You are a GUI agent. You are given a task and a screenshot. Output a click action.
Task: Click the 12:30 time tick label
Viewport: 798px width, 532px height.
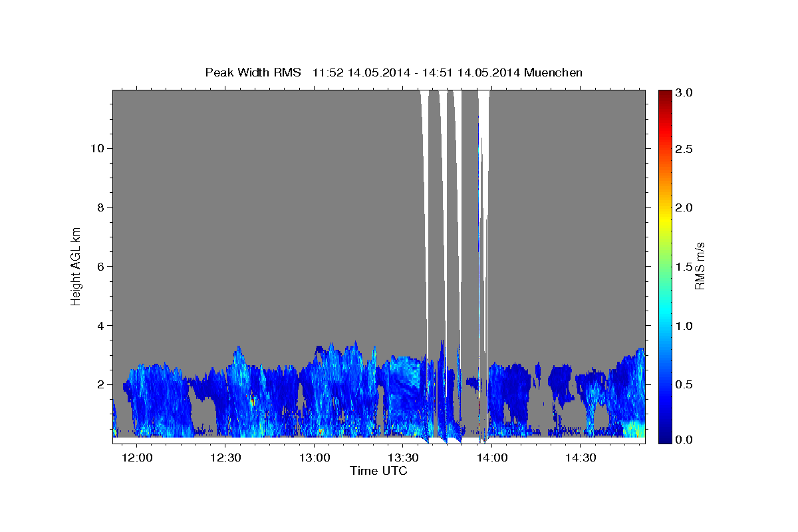pyautogui.click(x=225, y=458)
